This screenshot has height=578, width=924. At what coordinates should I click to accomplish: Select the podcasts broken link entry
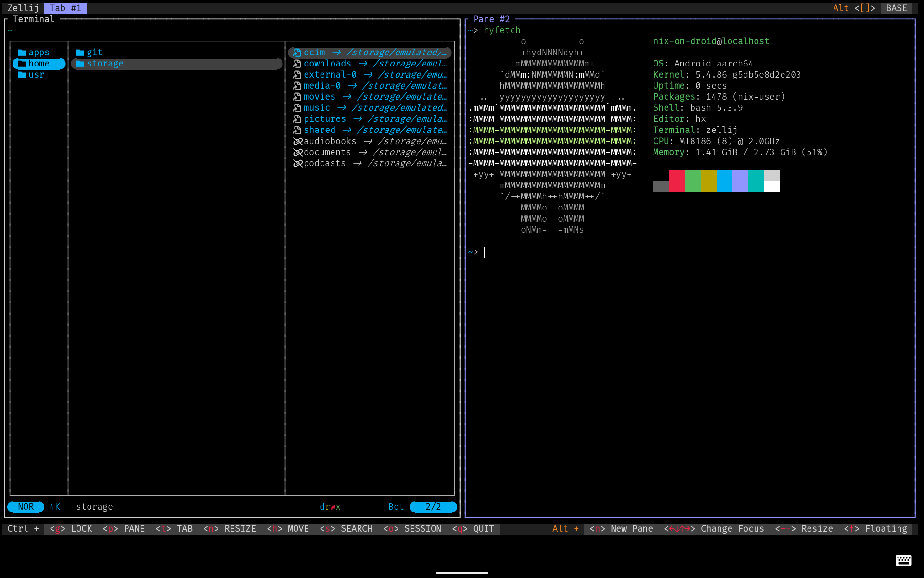point(370,163)
